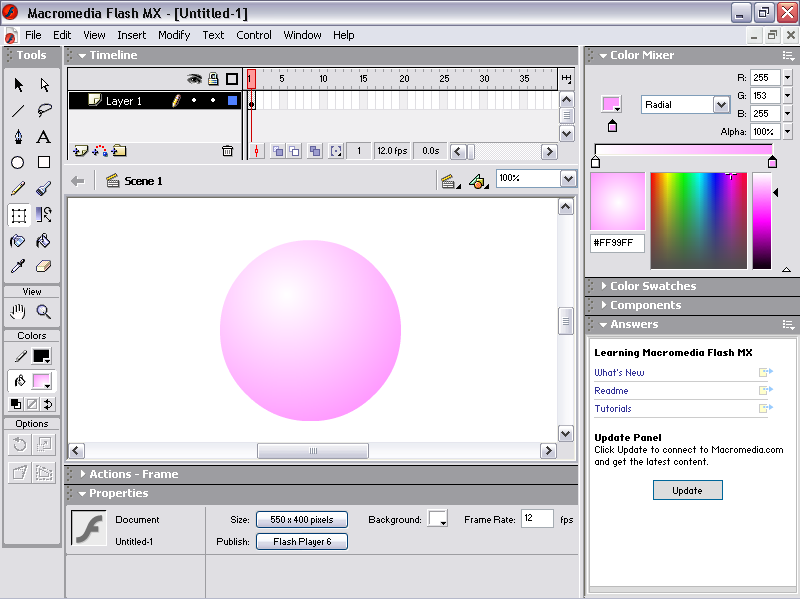This screenshot has width=800, height=600.
Task: Click the Frame Rate input field
Action: click(x=537, y=519)
